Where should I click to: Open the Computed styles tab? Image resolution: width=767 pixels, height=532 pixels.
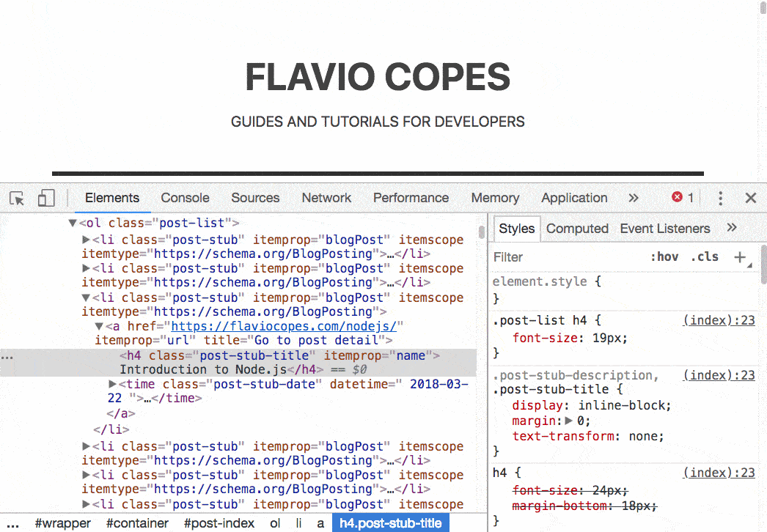[x=577, y=228]
